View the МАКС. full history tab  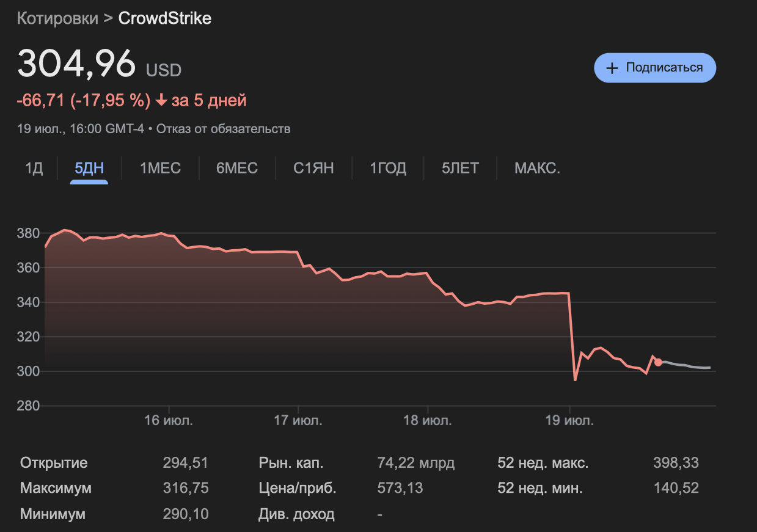(537, 168)
